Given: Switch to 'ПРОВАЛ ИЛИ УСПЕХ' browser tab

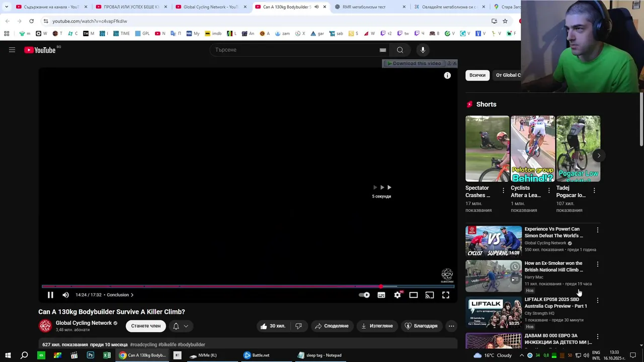Looking at the screenshot, I should [x=127, y=7].
